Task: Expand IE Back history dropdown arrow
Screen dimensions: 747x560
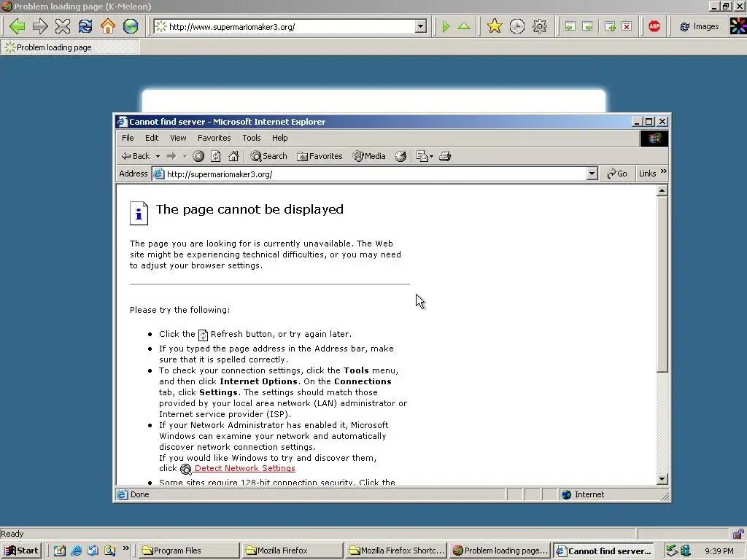Action: tap(158, 156)
